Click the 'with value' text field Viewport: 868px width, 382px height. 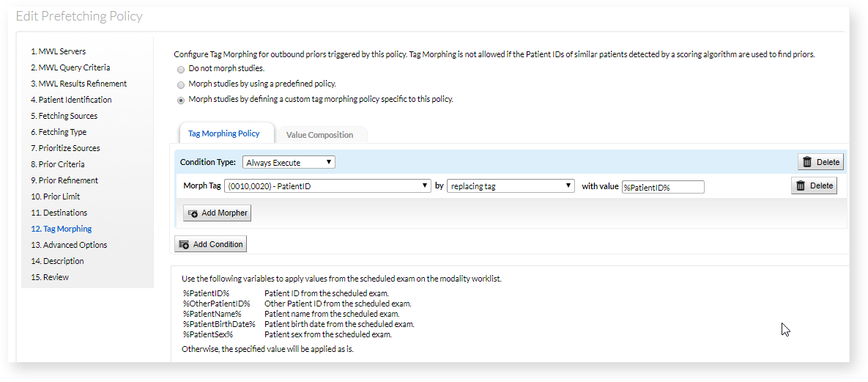[662, 187]
